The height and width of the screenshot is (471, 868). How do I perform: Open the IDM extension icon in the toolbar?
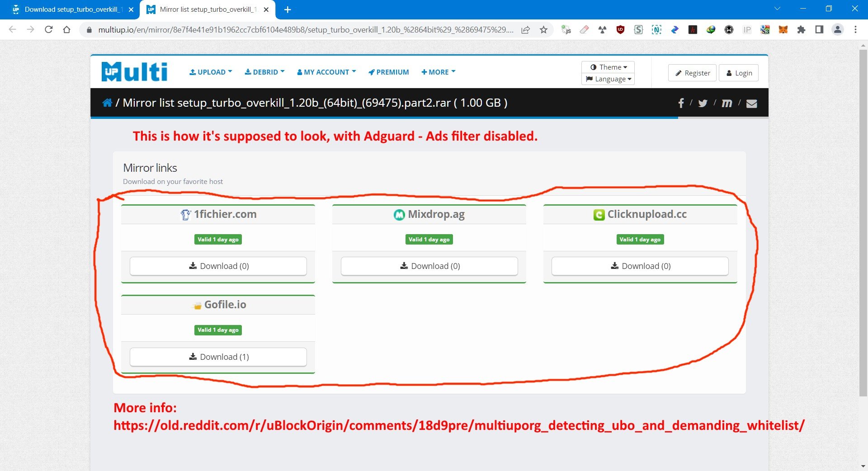711,30
